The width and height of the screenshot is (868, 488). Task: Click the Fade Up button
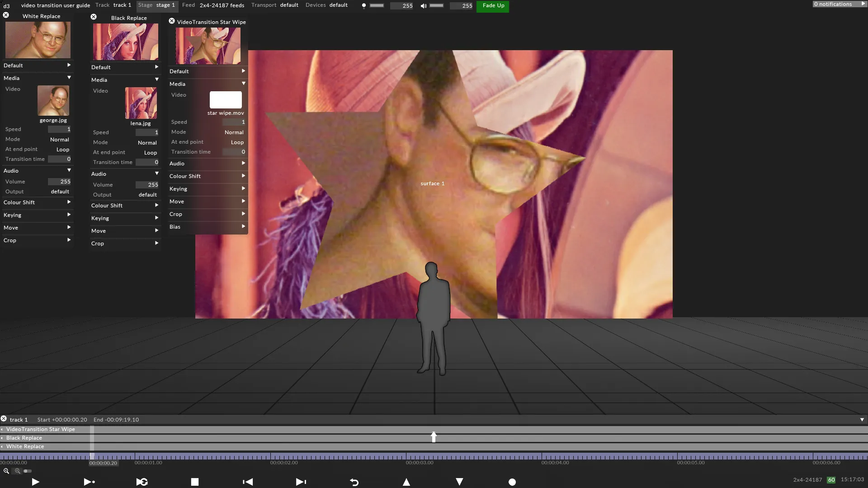(493, 5)
